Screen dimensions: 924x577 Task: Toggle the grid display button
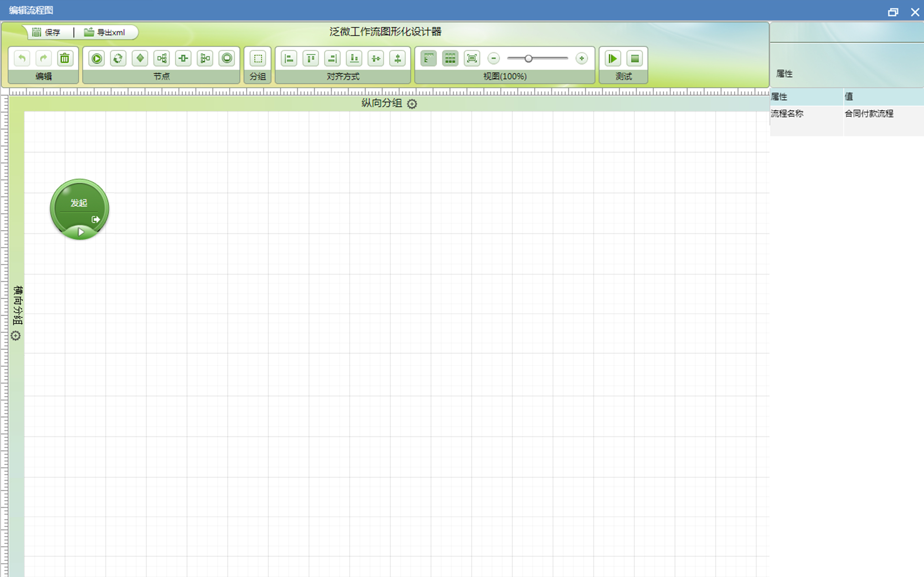coord(450,58)
